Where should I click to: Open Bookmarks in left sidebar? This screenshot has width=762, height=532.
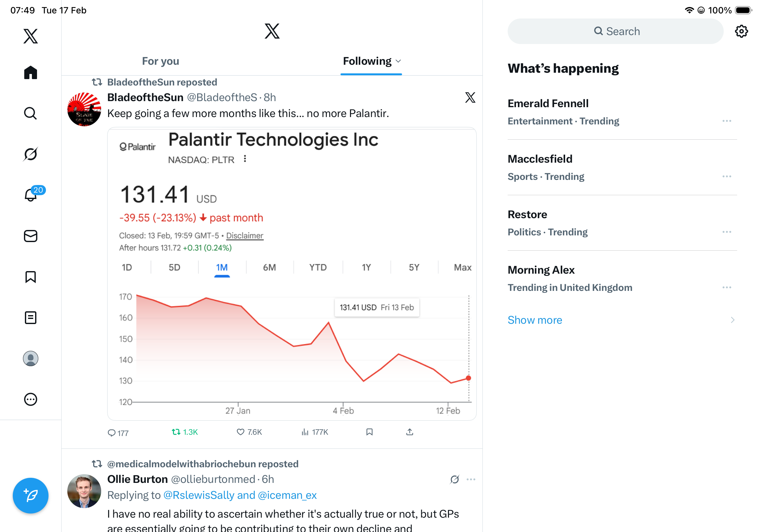(x=31, y=277)
